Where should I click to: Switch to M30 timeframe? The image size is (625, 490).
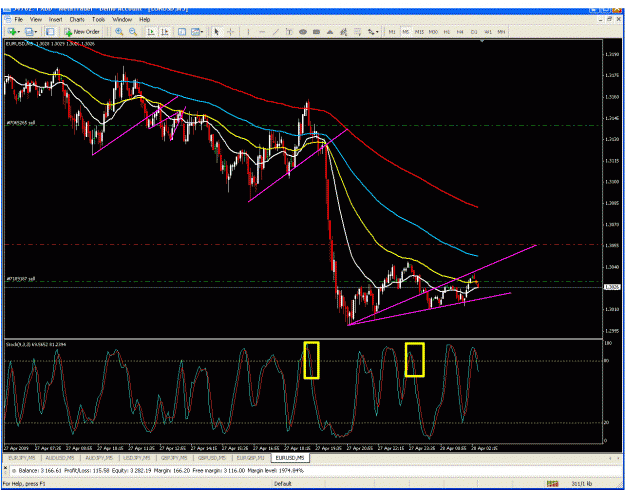433,32
